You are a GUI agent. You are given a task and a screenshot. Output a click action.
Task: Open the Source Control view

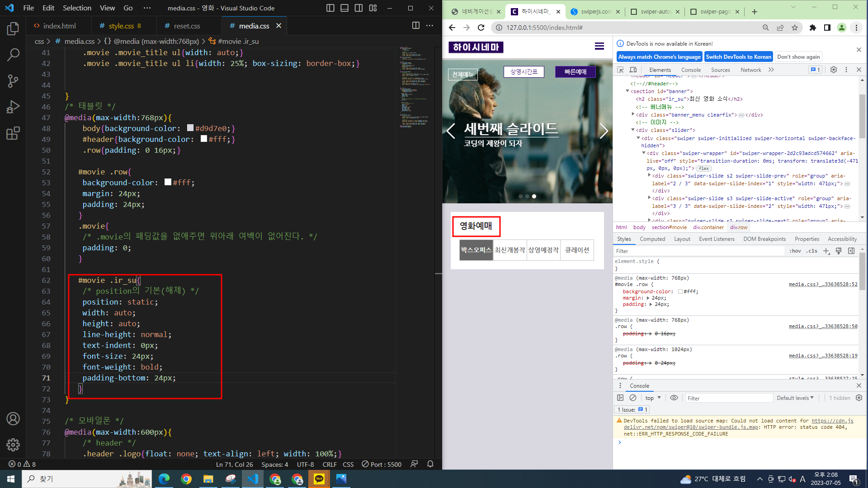pos(13,81)
